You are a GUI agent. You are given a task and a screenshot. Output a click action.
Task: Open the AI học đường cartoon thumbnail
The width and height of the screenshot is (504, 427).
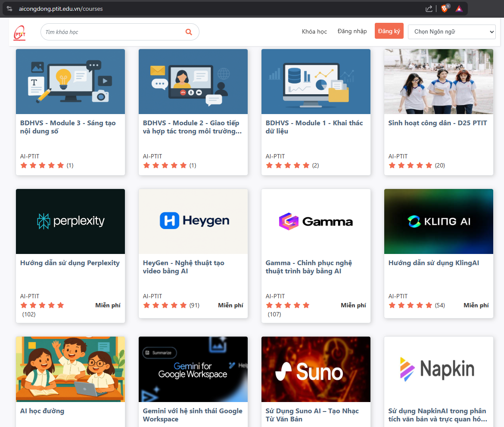[x=70, y=369]
